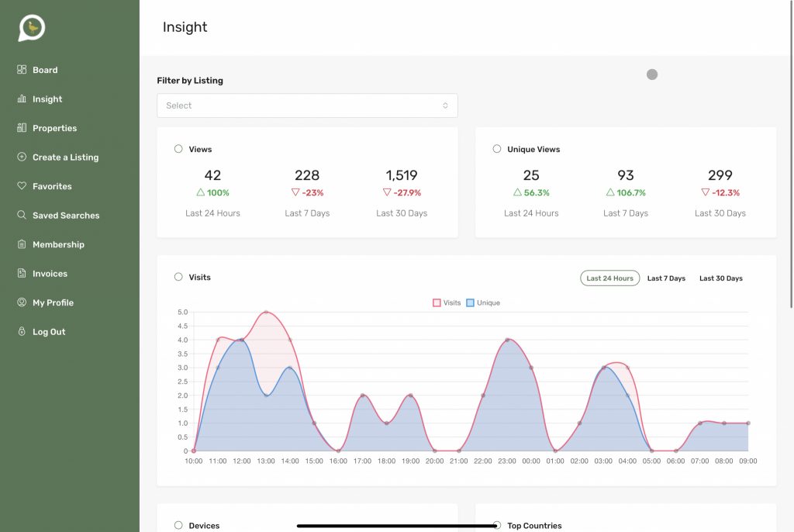Click the 13:00 Visits peak data point
794x532 pixels.
(266, 313)
